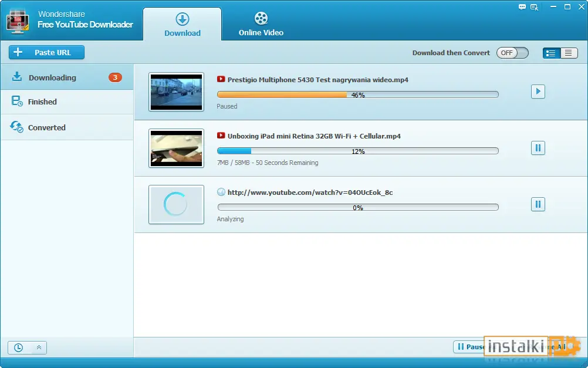The height and width of the screenshot is (368, 588).
Task: Open the feedback speech bubble icon
Action: pyautogui.click(x=522, y=7)
